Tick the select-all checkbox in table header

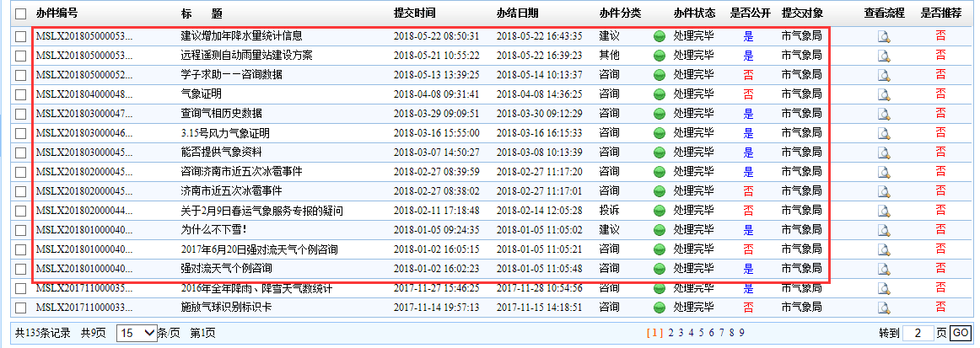pos(20,14)
